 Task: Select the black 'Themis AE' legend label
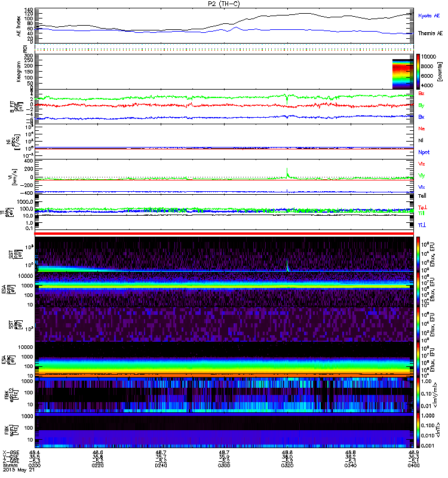[x=430, y=33]
